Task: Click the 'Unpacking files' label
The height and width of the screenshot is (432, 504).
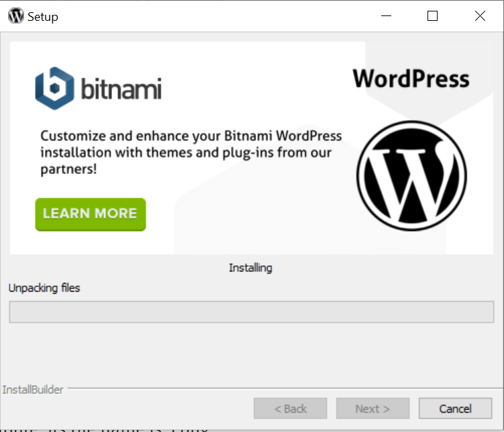Action: [44, 288]
